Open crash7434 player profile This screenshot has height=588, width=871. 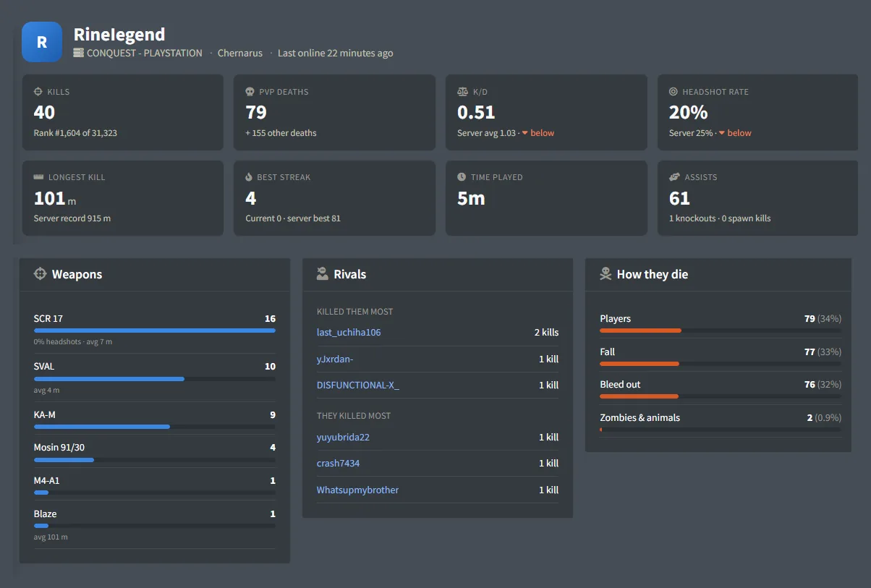pyautogui.click(x=338, y=463)
